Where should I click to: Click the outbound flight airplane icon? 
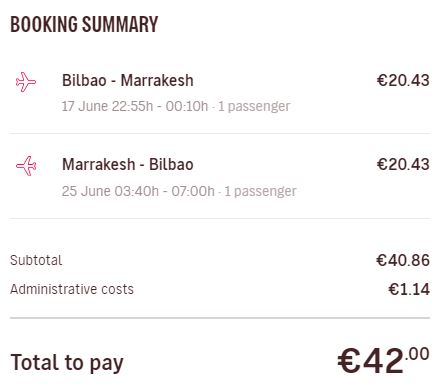[26, 82]
